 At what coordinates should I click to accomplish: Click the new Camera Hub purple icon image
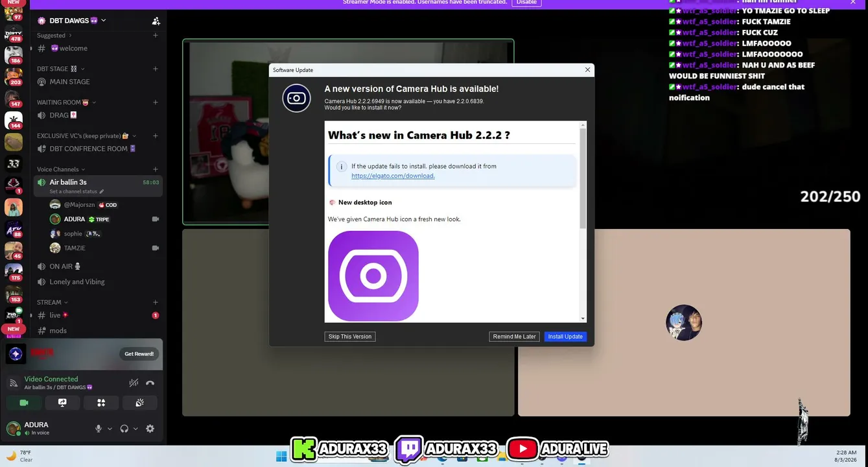[373, 276]
